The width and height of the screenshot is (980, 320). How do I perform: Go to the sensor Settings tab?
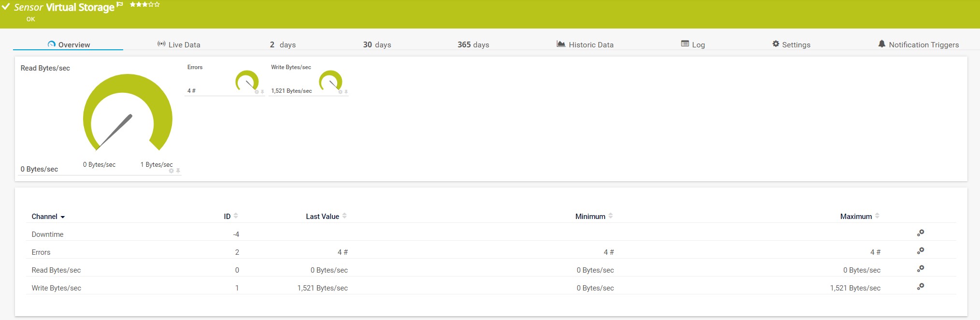pyautogui.click(x=791, y=44)
